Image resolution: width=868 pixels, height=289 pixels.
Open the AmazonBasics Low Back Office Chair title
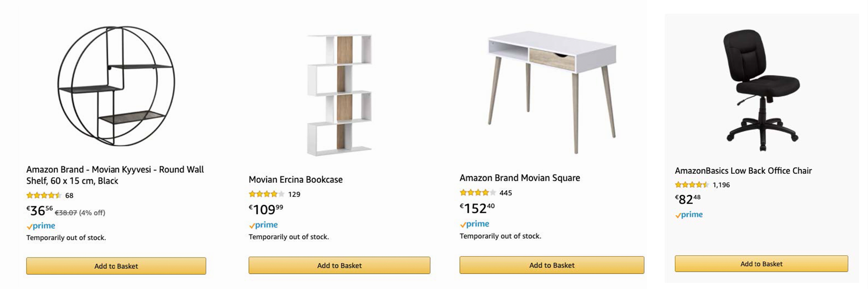pos(743,171)
